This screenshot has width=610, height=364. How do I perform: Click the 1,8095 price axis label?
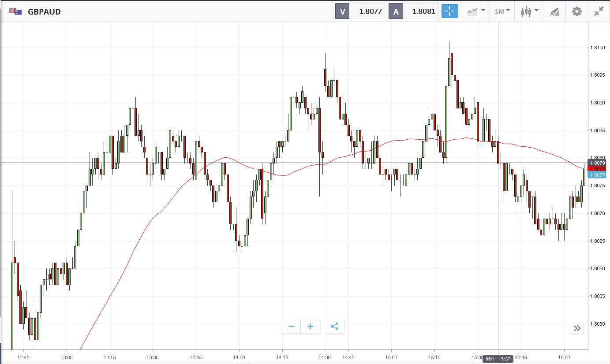pos(598,75)
